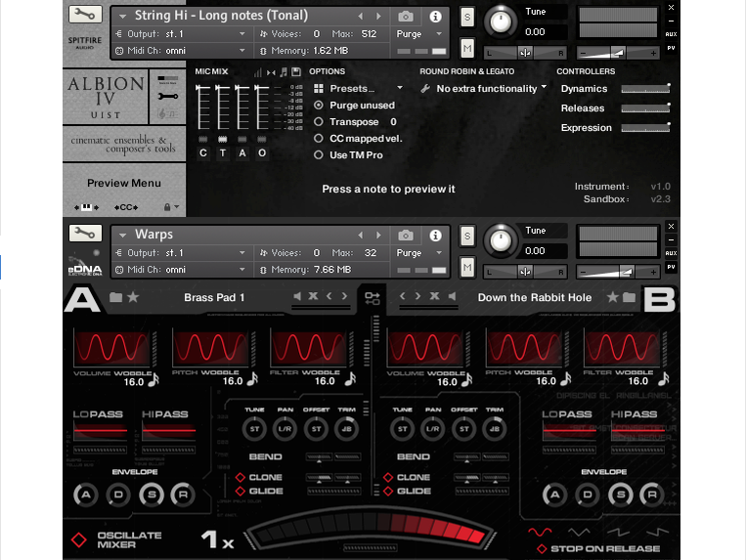The image size is (746, 560).
Task: Open the sound A folder browser
Action: [115, 297]
